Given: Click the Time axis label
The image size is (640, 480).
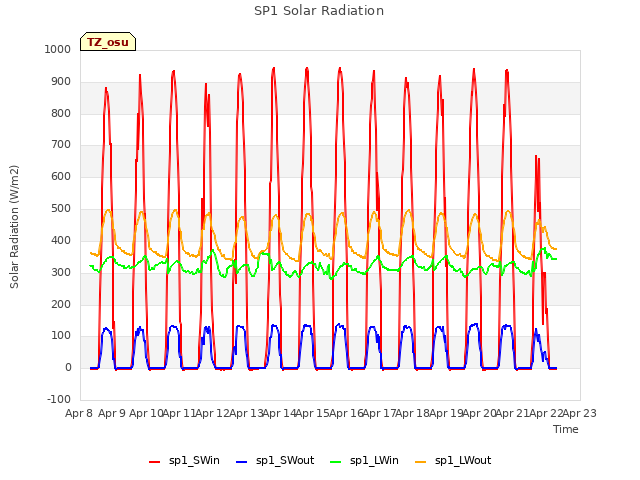Looking at the screenshot, I should click(566, 429).
